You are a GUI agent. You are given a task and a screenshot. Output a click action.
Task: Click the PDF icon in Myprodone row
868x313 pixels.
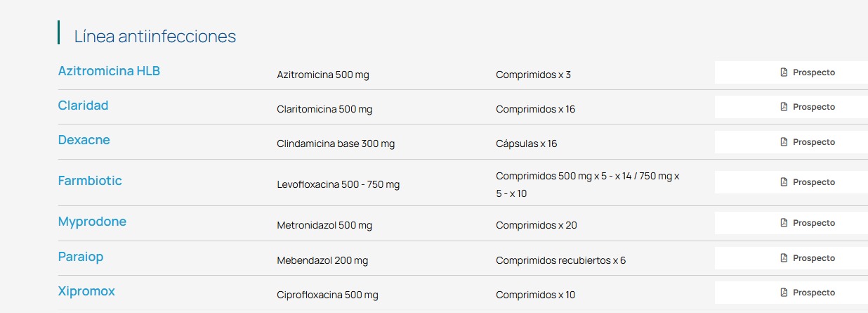784,223
